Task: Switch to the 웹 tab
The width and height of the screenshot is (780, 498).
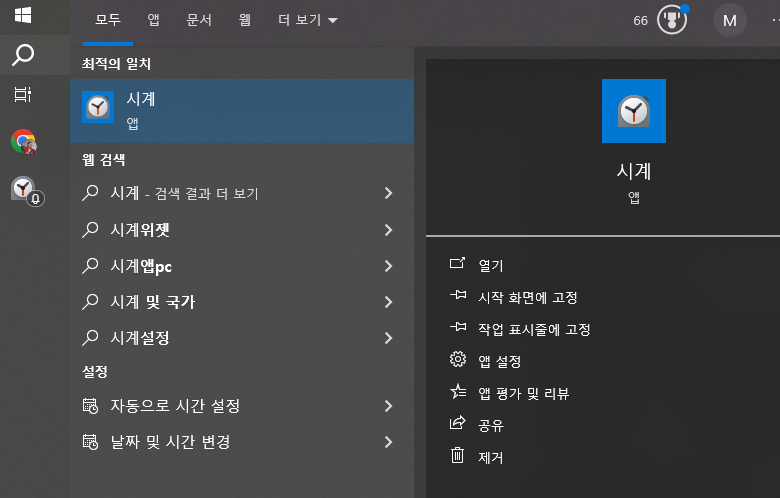Action: 244,20
